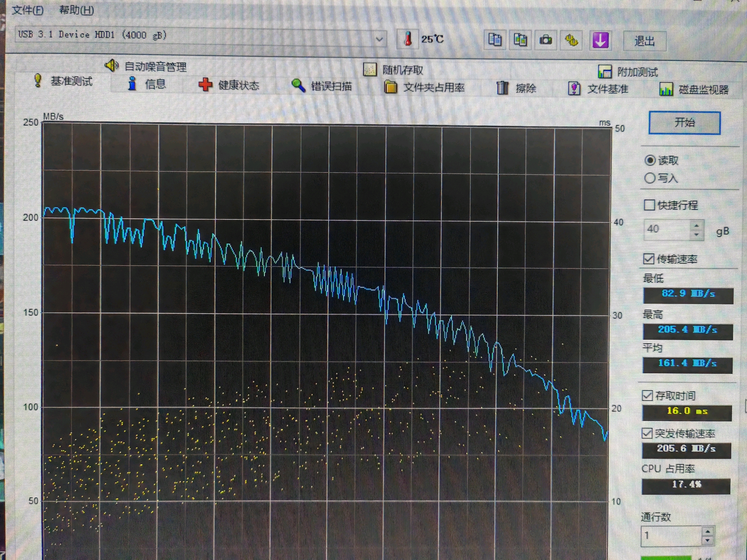The width and height of the screenshot is (747, 560).
Task: Click the red cross 健康状态 icon
Action: pyautogui.click(x=205, y=84)
